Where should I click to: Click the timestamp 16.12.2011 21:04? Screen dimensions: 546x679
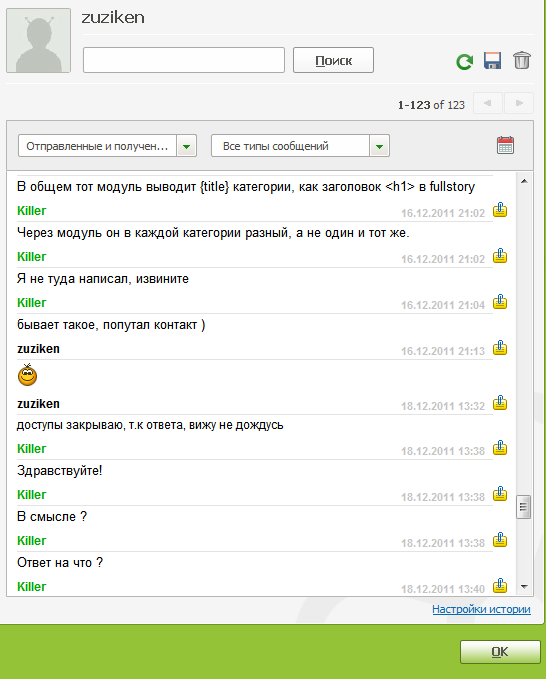[443, 305]
